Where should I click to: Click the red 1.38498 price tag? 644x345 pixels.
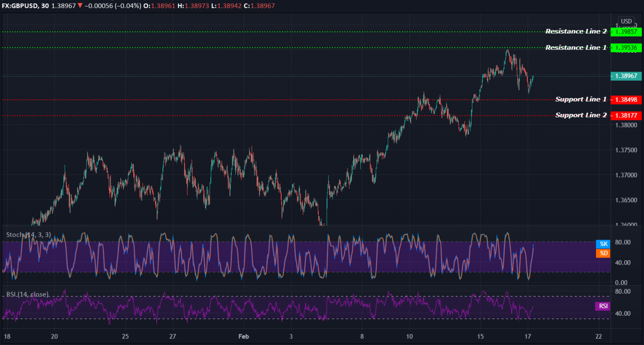pyautogui.click(x=626, y=100)
